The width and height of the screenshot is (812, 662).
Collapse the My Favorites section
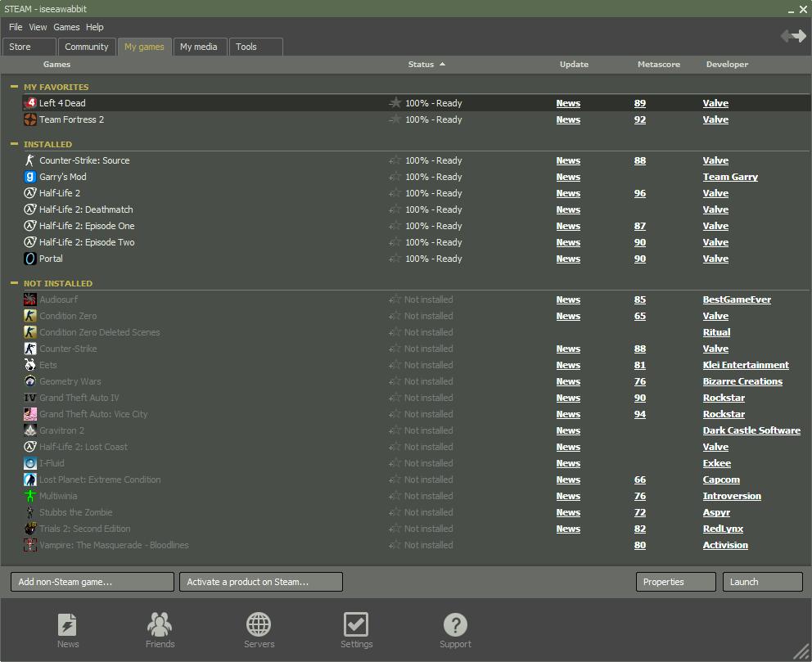tap(14, 87)
